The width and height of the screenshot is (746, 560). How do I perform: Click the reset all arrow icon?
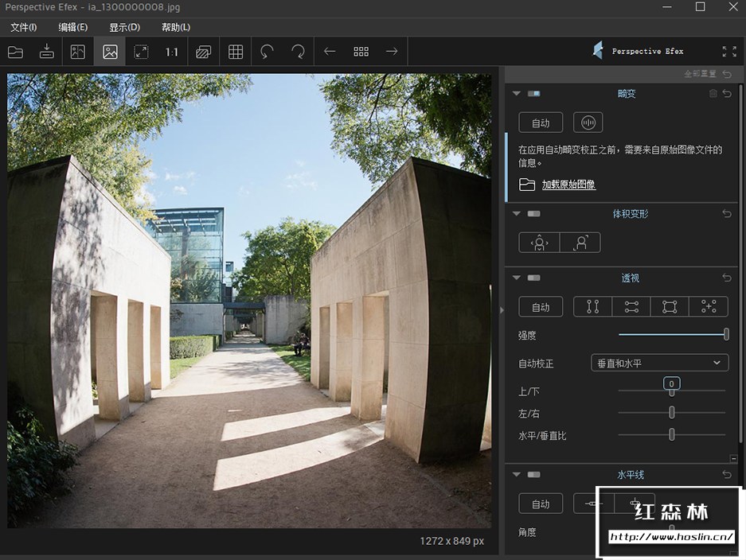tap(727, 74)
